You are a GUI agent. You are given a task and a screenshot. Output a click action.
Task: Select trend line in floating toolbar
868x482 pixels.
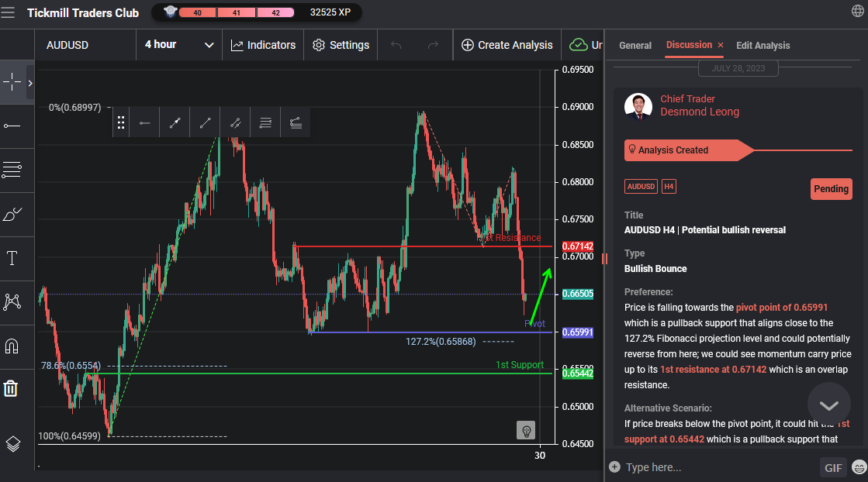click(206, 122)
